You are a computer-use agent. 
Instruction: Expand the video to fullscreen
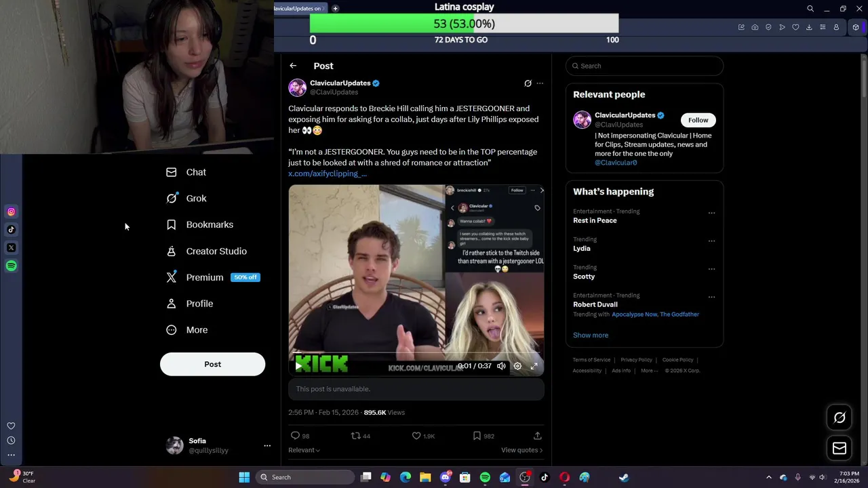coord(534,366)
